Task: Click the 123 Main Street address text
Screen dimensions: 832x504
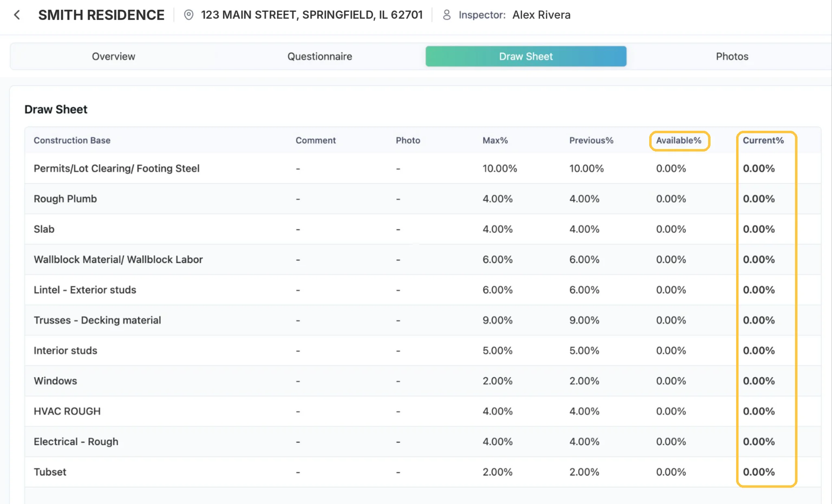Action: click(x=312, y=15)
